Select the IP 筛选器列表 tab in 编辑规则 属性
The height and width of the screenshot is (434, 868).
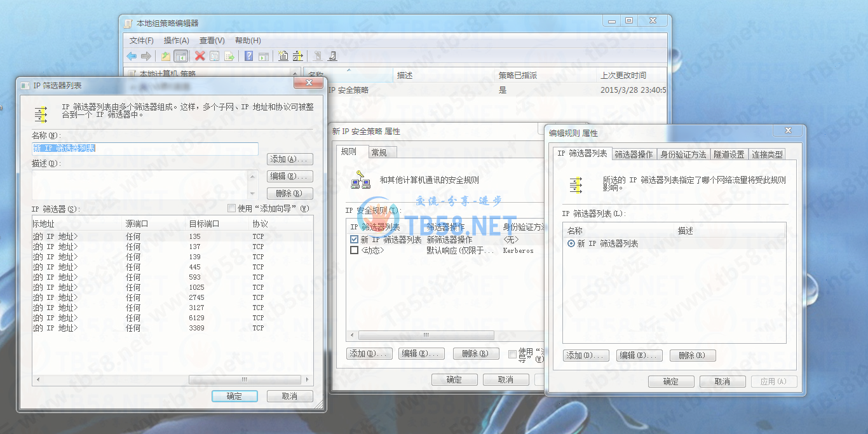582,154
